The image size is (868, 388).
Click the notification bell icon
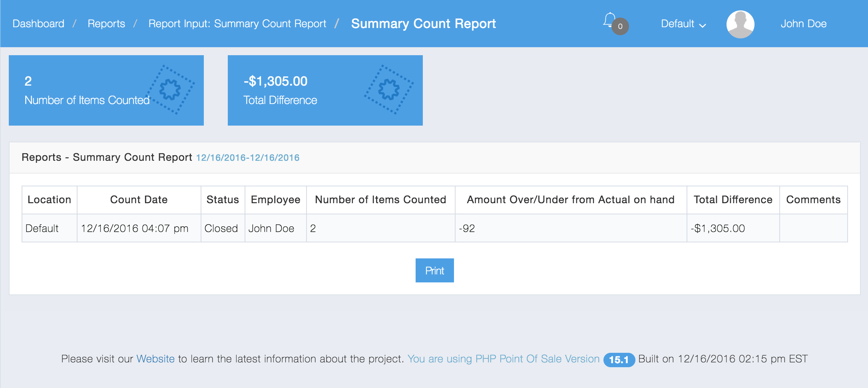(x=609, y=20)
